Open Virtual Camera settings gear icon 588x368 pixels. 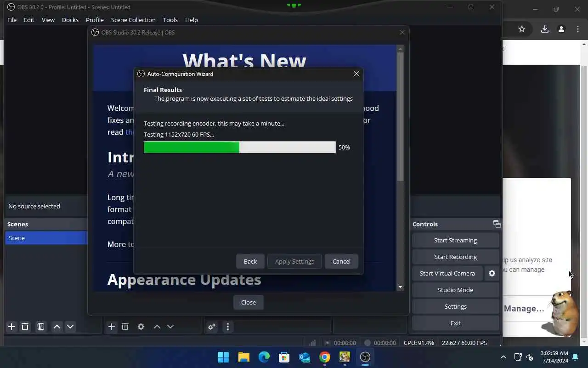(x=492, y=273)
